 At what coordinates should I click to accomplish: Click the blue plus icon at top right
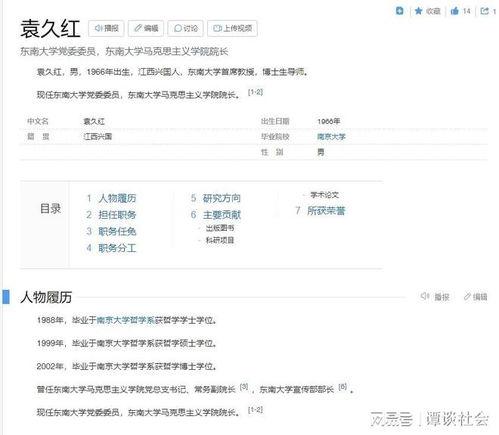399,11
